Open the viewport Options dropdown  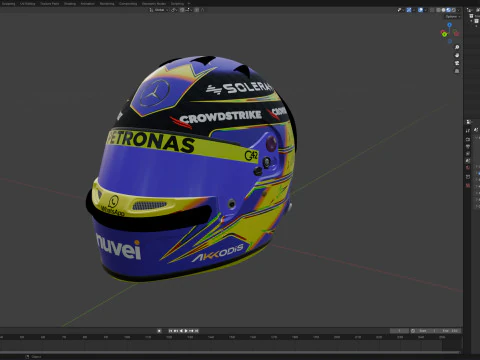pyautogui.click(x=453, y=17)
